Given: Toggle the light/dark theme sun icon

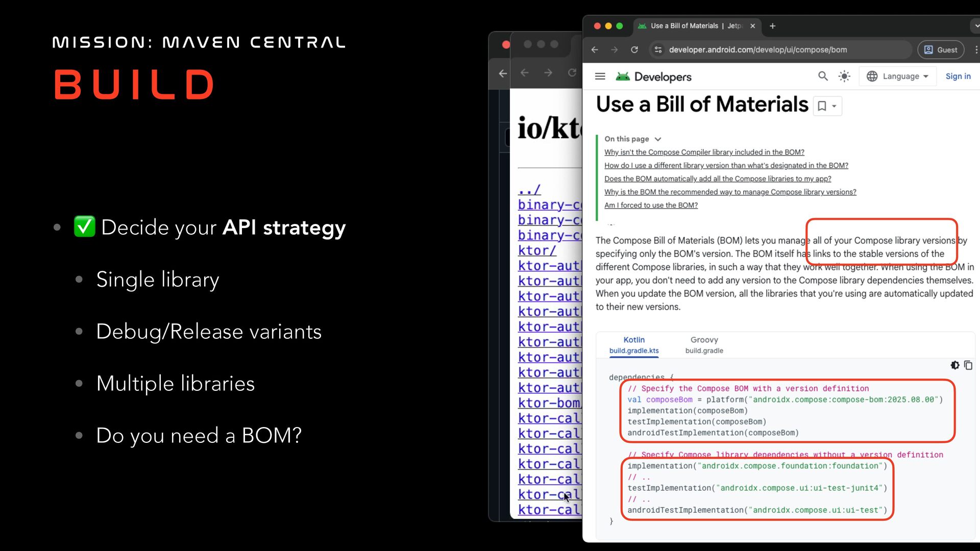Looking at the screenshot, I should pos(844,77).
